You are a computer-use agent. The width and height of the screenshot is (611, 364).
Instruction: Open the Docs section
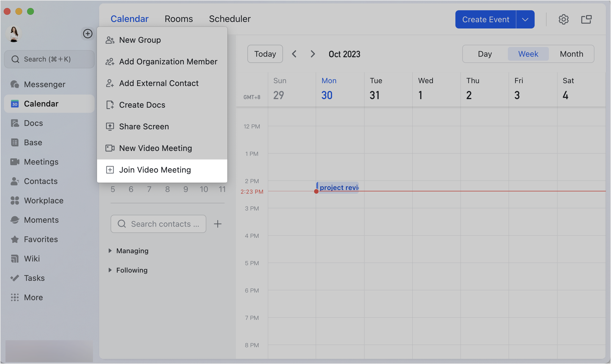34,123
